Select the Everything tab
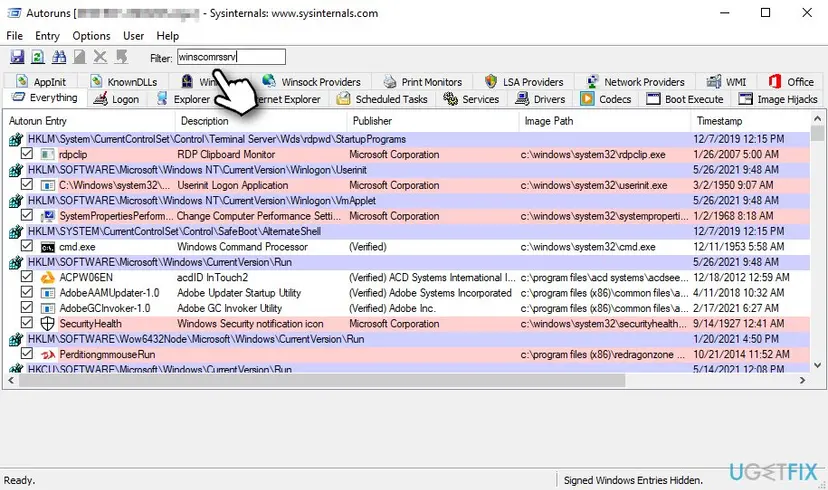828x490 pixels. (x=44, y=98)
